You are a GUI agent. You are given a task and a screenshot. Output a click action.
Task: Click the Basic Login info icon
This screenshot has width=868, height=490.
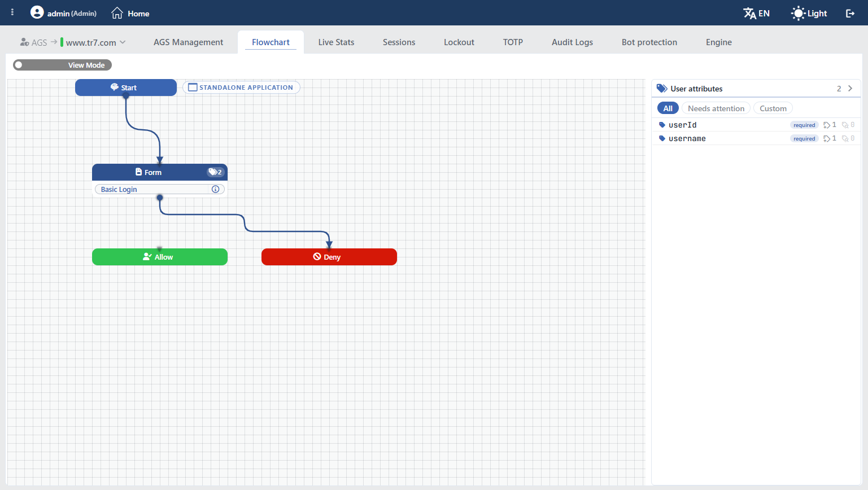[215, 189]
